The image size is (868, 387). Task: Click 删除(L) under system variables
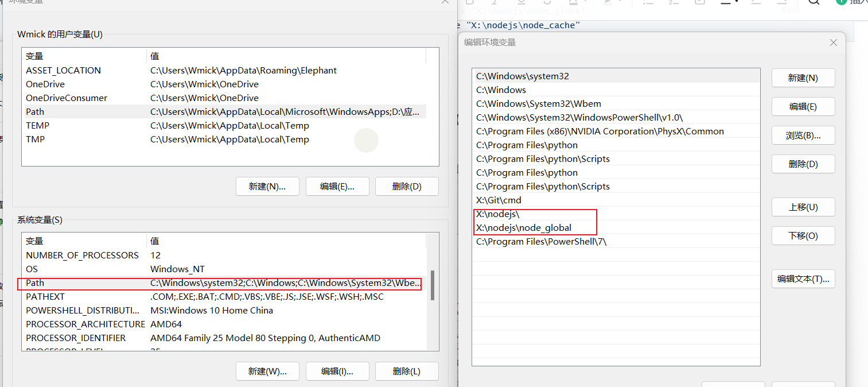tap(407, 371)
